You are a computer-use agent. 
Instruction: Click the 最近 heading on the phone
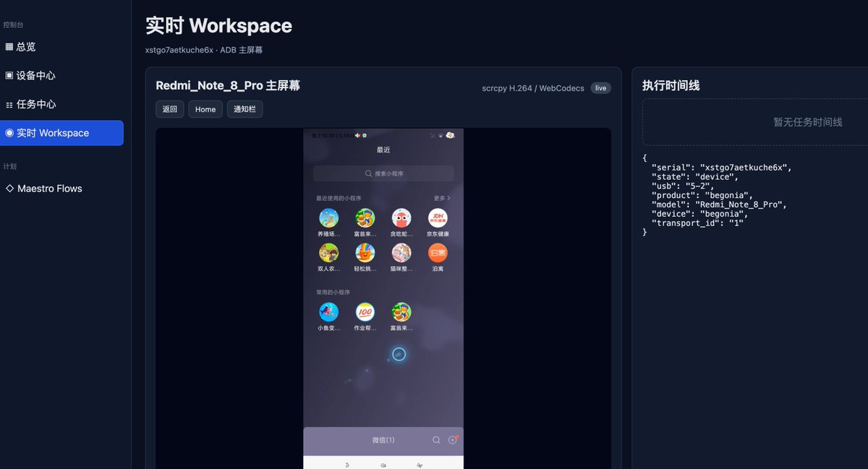tap(383, 150)
